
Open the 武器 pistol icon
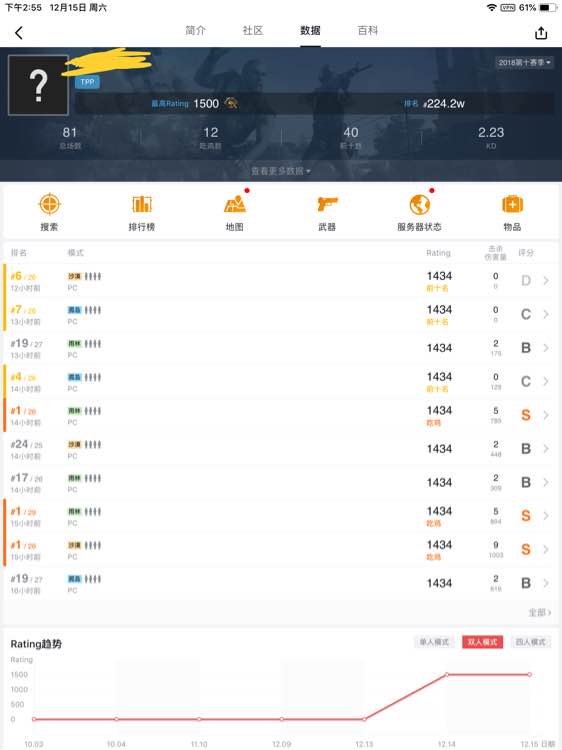(x=327, y=204)
